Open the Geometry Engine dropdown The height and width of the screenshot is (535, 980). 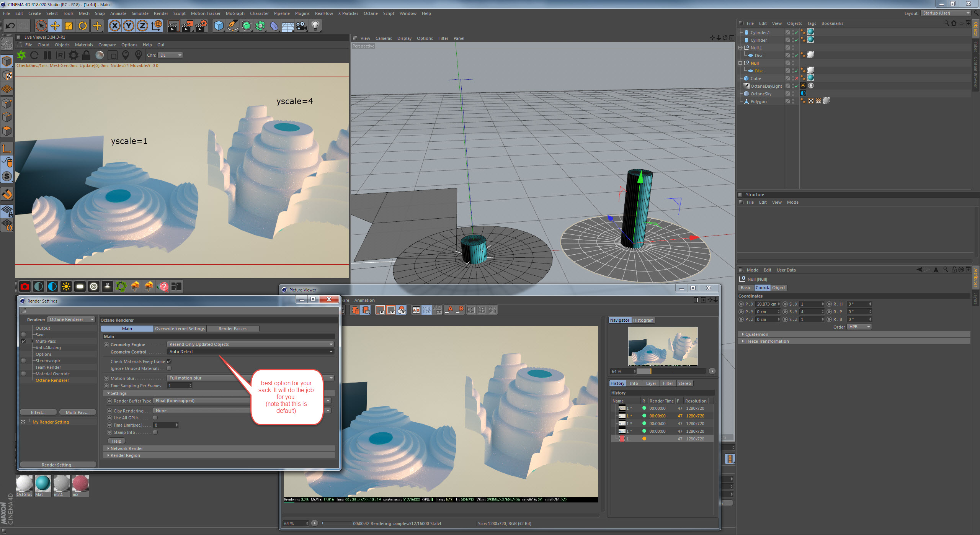(250, 344)
